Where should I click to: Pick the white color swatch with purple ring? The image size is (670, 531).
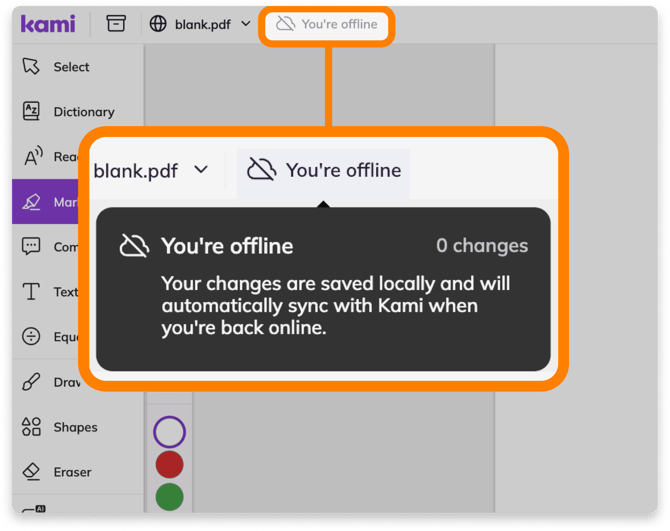(169, 432)
